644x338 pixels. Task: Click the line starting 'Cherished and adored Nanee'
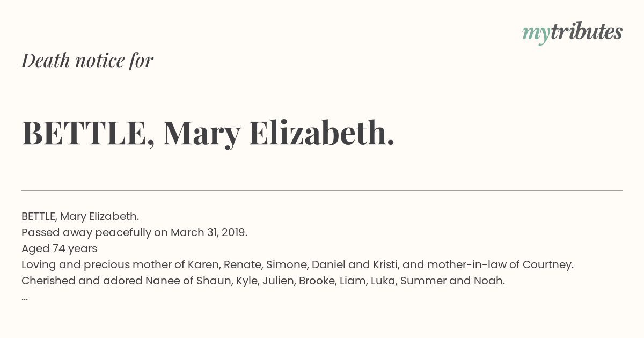263,281
